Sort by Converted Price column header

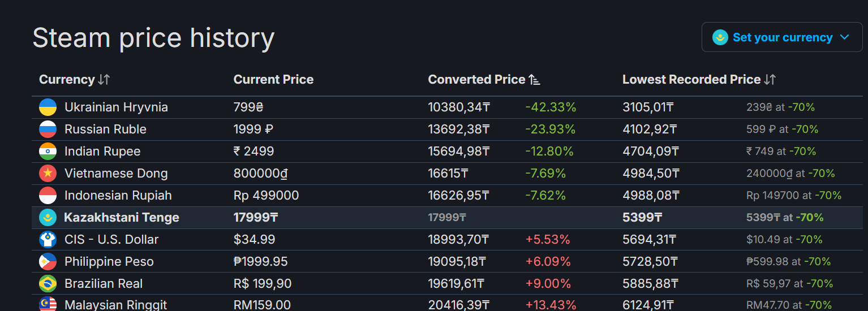(x=484, y=80)
